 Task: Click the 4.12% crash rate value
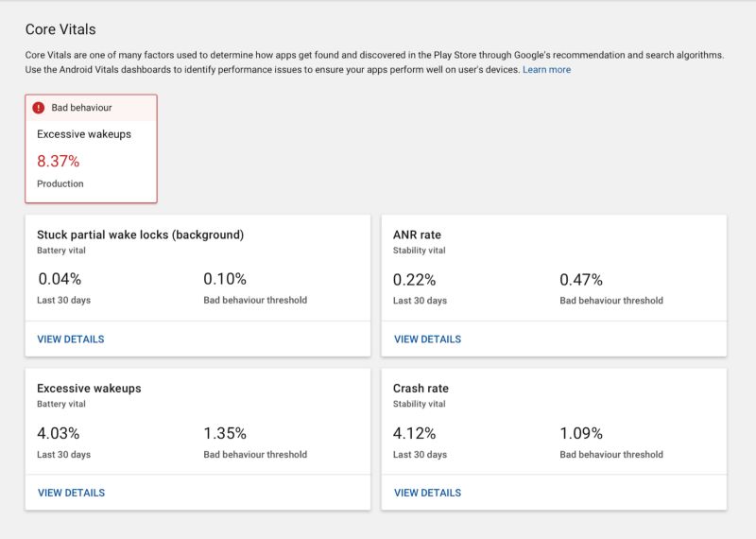point(415,433)
